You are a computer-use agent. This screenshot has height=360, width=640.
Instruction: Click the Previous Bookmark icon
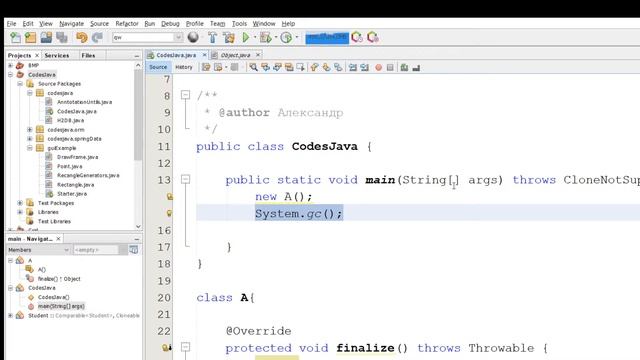point(314,67)
